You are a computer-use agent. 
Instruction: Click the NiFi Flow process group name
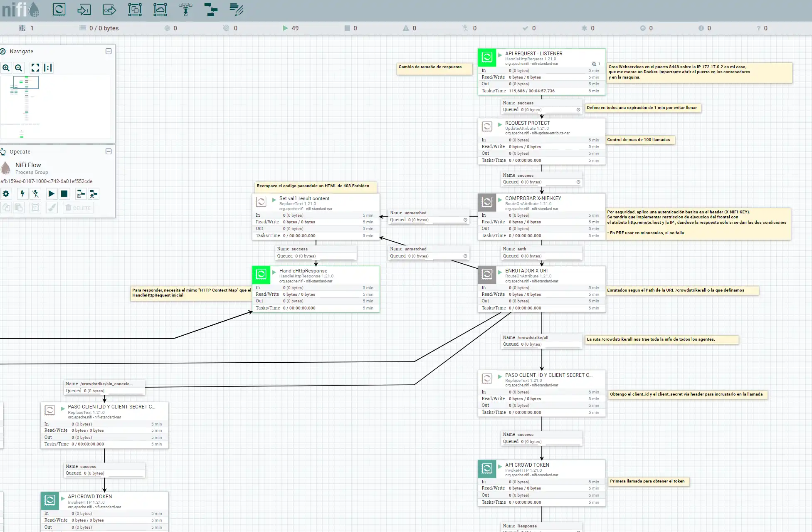point(28,165)
